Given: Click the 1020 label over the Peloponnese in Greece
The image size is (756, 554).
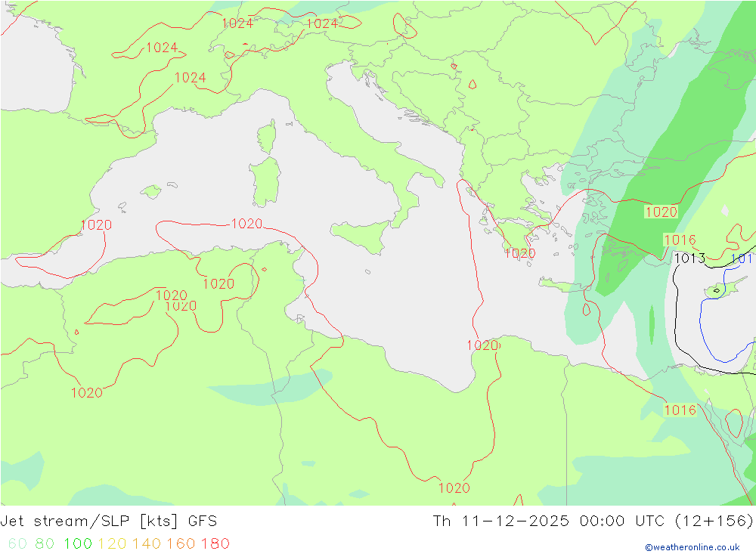Looking at the screenshot, I should (x=520, y=254).
